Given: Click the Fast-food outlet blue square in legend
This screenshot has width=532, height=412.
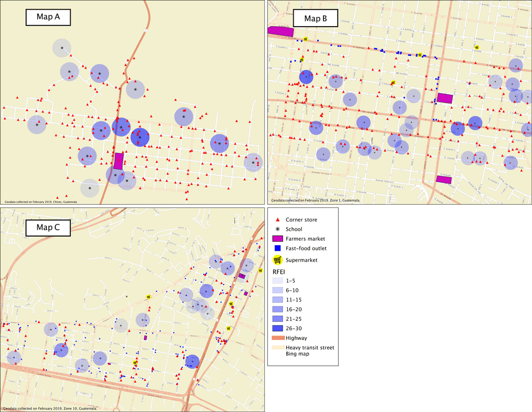Looking at the screenshot, I should click(277, 248).
